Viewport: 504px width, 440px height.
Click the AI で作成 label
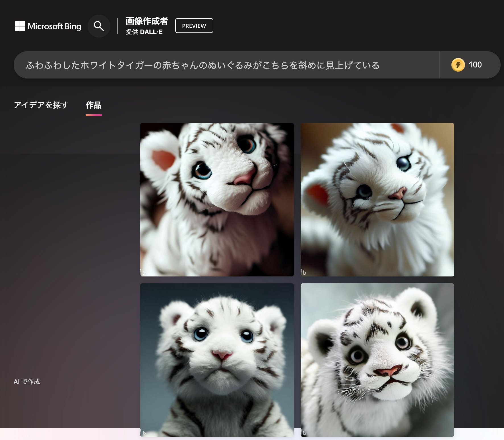pyautogui.click(x=27, y=382)
